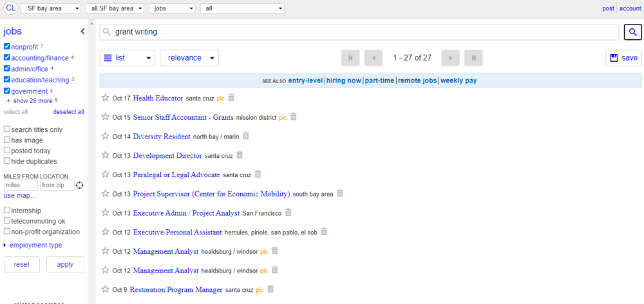
Task: Save this search
Action: coord(624,58)
